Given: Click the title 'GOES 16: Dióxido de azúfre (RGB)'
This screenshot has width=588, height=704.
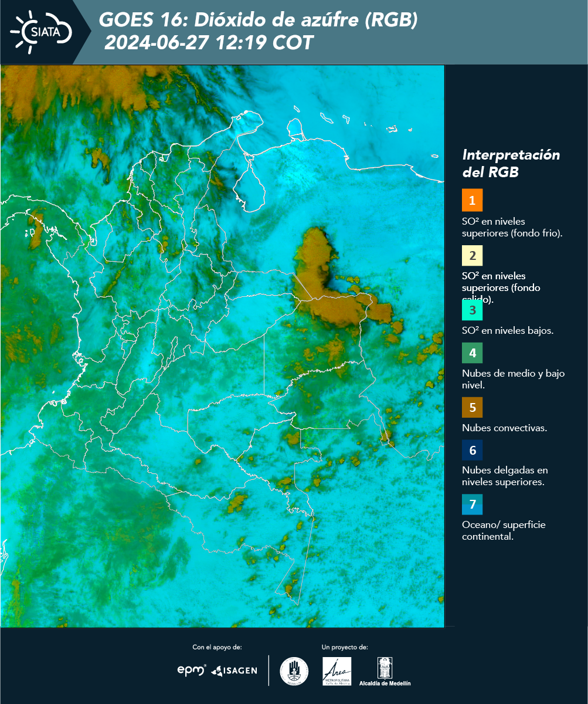Looking at the screenshot, I should [259, 20].
